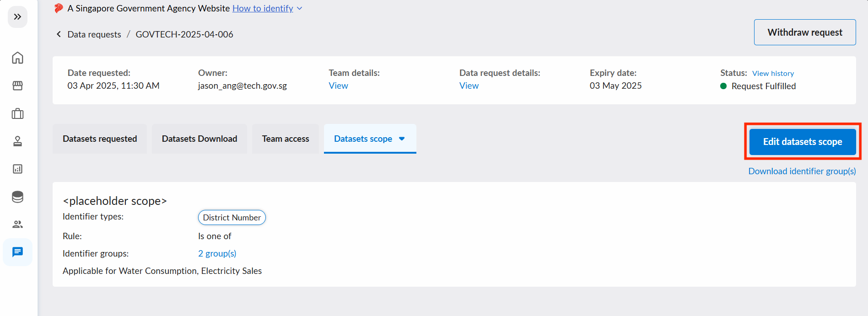Open the How to identify link
Screen dimensions: 868x316
[263, 8]
